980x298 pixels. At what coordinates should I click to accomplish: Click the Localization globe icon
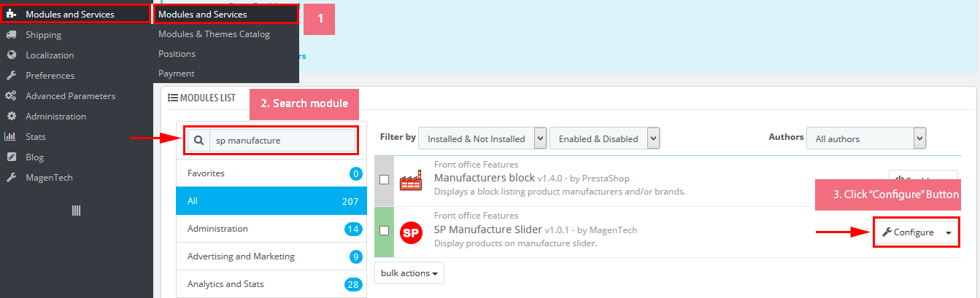(11, 55)
